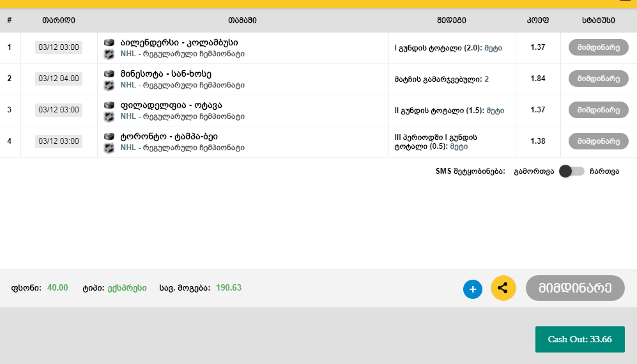Click NHL logo icon in ტორონტო row

pyautogui.click(x=109, y=148)
